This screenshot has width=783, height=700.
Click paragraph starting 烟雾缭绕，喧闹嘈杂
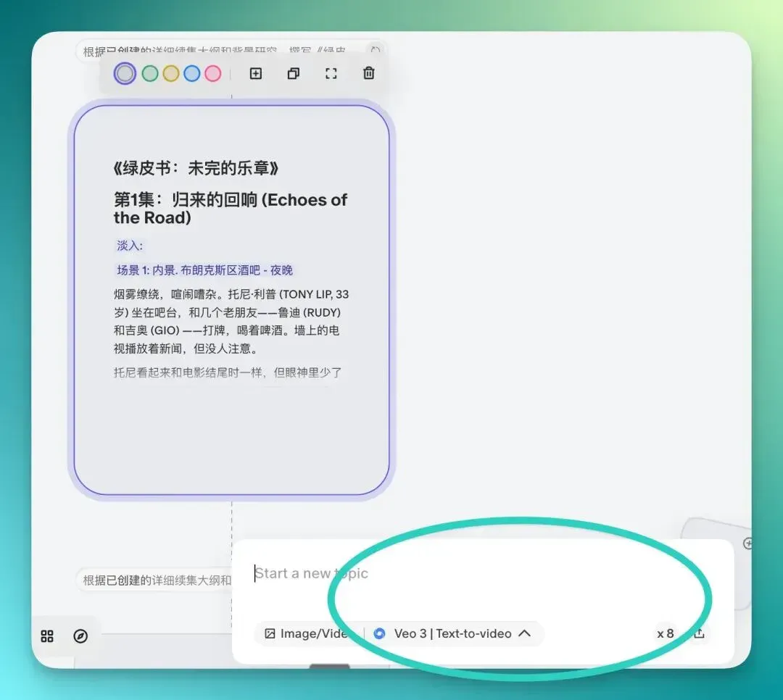tap(231, 321)
